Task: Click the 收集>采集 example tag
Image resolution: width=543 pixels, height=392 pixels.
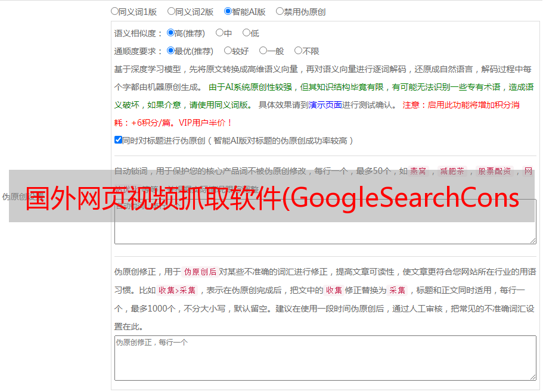Action: [x=177, y=290]
